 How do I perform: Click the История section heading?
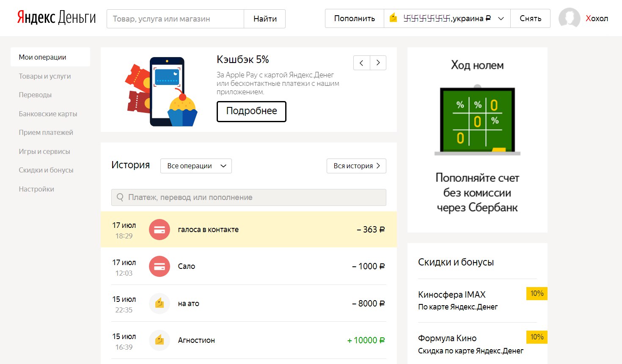click(x=130, y=165)
